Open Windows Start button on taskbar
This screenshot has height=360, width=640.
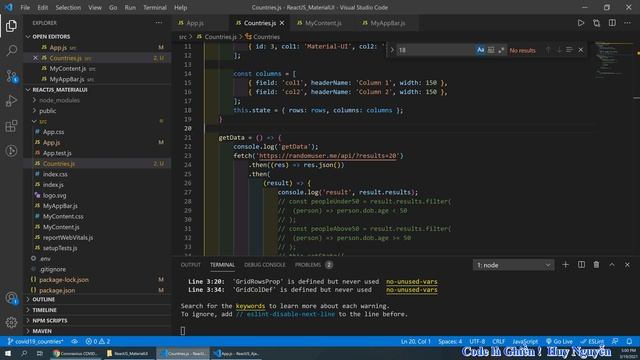tap(8, 353)
